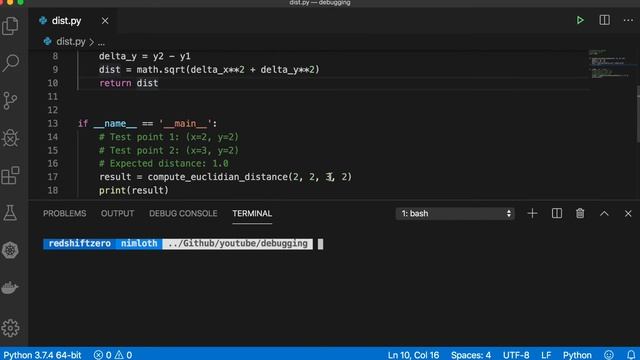640x360 pixels.
Task: Click line number 13 in gutter
Action: (53, 123)
